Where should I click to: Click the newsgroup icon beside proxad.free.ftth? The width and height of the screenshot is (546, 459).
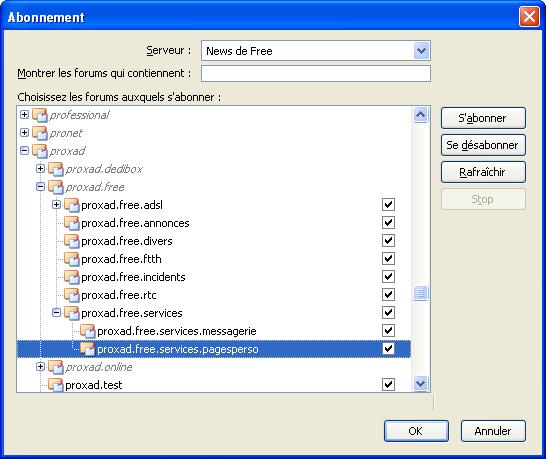tap(72, 259)
